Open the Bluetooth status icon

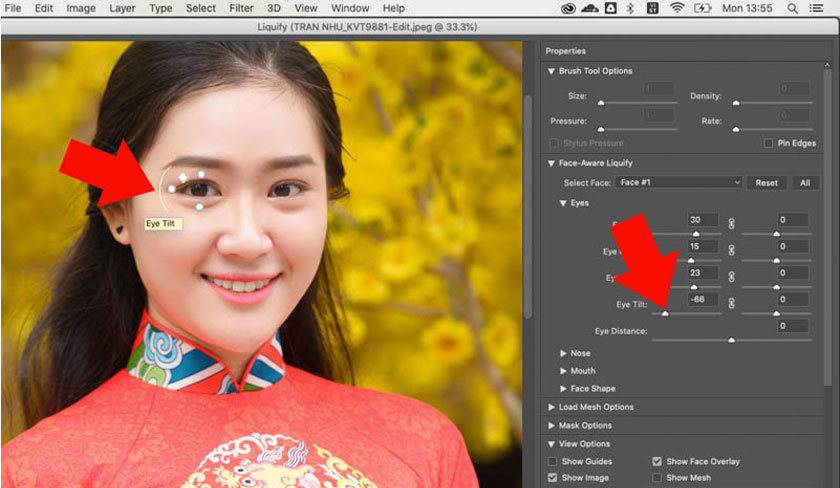(631, 8)
